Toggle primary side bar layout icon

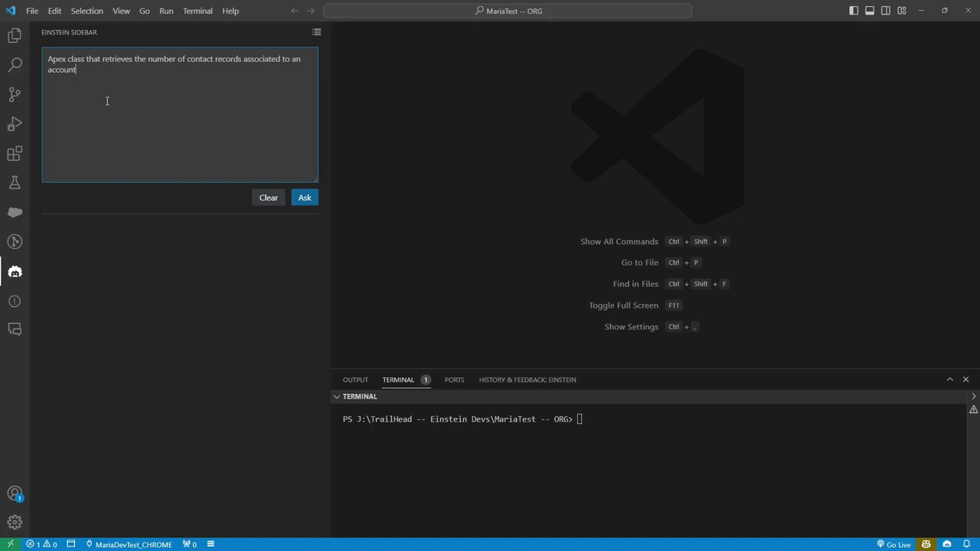(x=854, y=11)
